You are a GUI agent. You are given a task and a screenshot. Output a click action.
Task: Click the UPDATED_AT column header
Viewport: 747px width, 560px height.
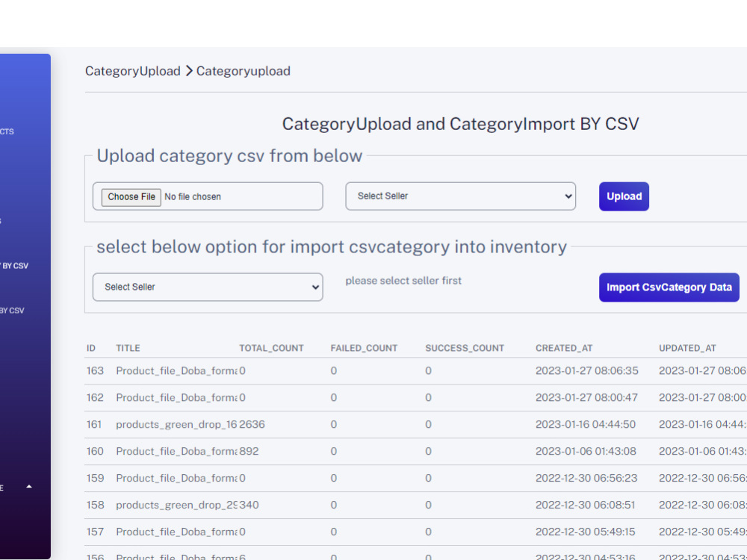pos(687,348)
